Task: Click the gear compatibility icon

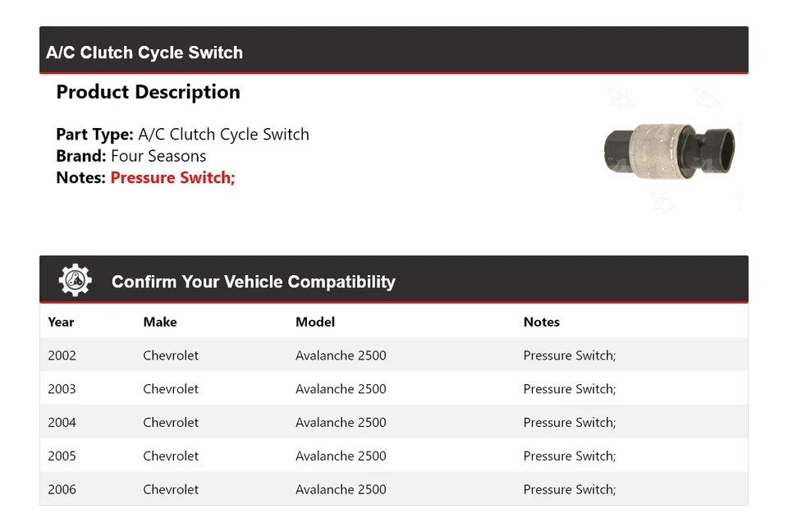Action: click(75, 281)
